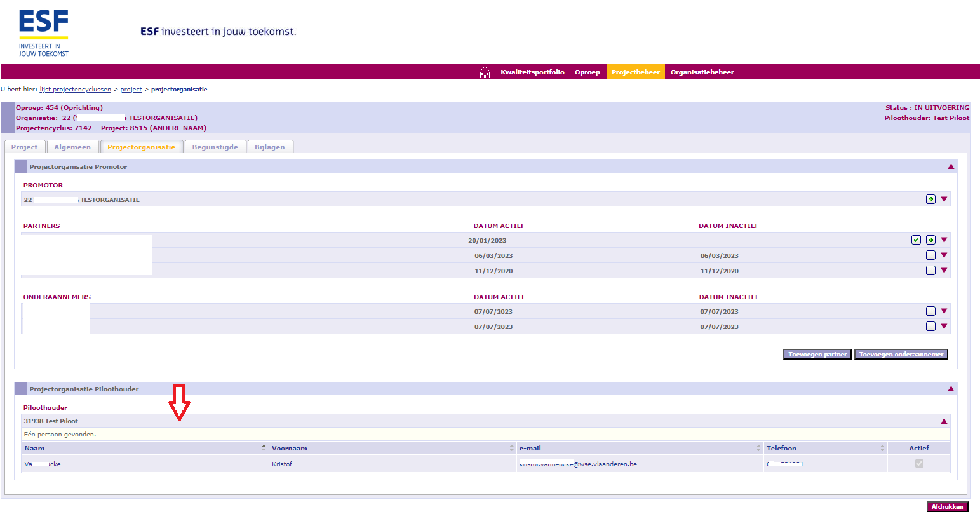The image size is (980, 521).
Task: Open Projectbeheer menu
Action: tap(636, 72)
